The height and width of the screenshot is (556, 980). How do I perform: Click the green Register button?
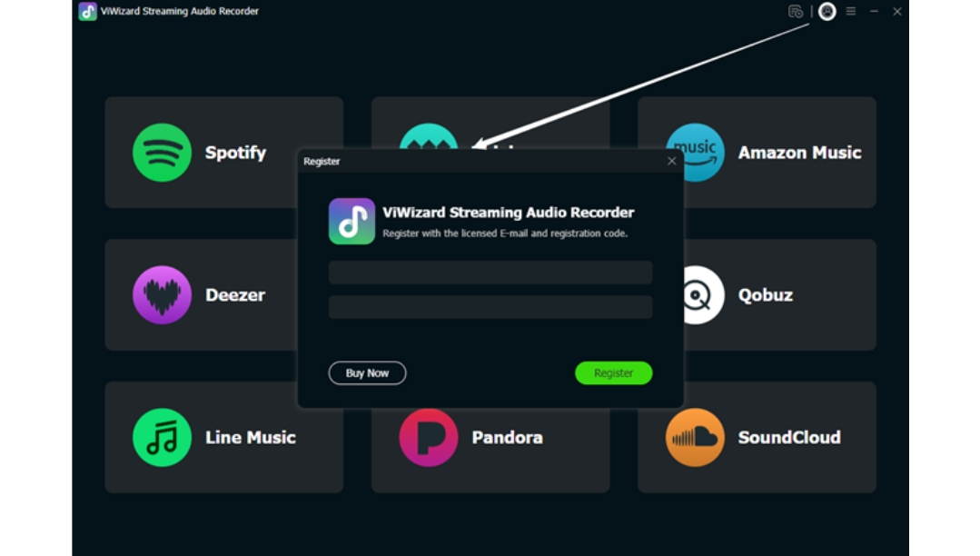[613, 372]
